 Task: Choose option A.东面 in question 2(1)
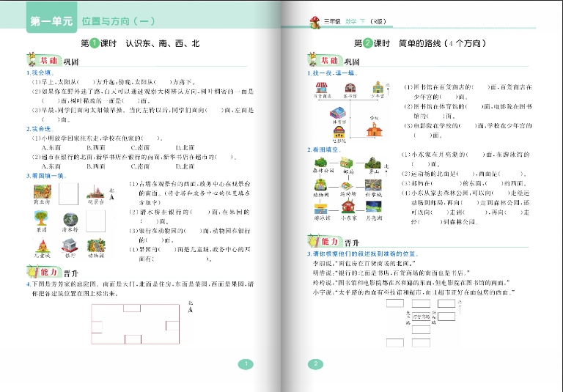(51, 147)
